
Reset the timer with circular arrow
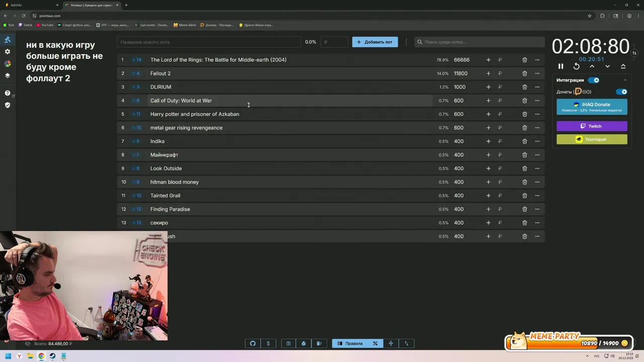(577, 66)
